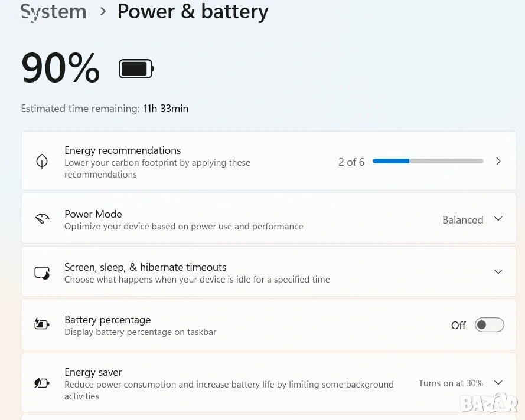The width and height of the screenshot is (525, 420).
Task: Click the Power & battery page title
Action: click(193, 11)
